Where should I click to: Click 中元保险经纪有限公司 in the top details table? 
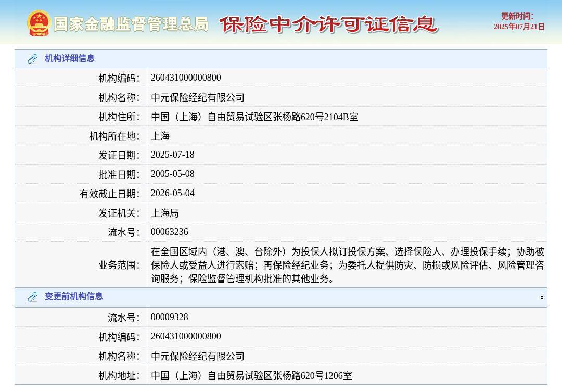[x=198, y=97]
